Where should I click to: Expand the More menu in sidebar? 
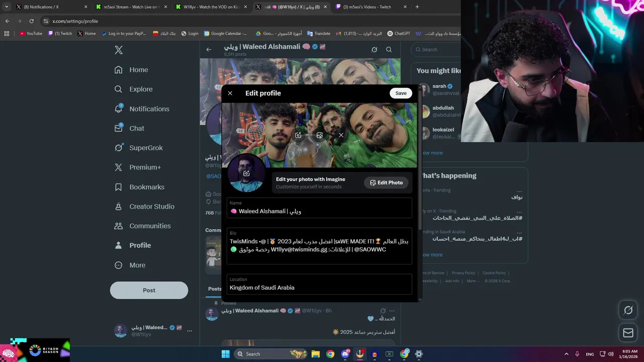130,265
